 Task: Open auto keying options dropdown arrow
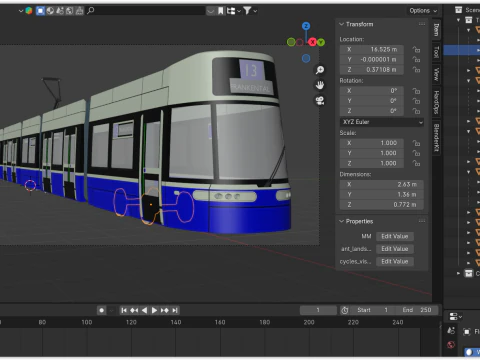tap(112, 310)
